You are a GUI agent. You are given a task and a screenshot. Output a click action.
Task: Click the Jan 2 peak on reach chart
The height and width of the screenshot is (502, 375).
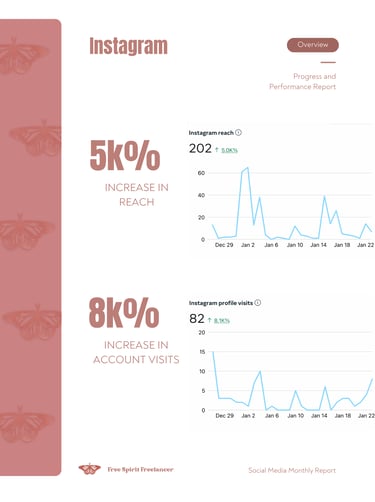point(247,168)
